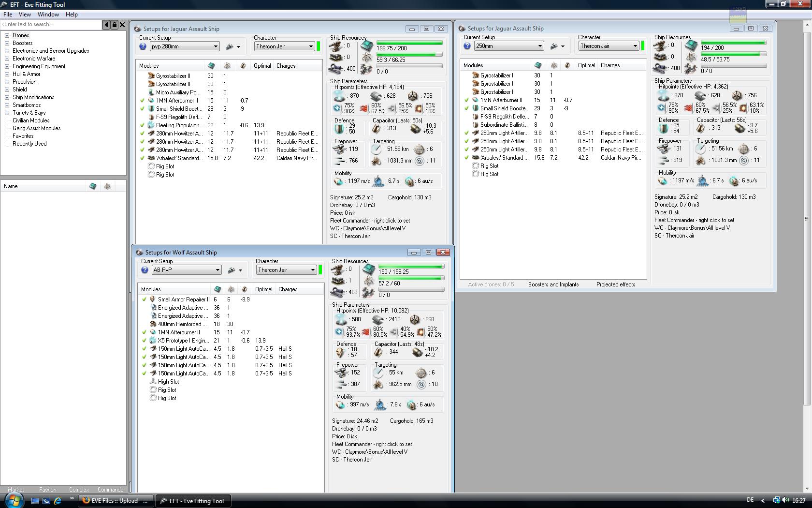
Task: Toggle the 'Arbalest' Standard launcher checkmark in pvp 280mm
Action: pyautogui.click(x=143, y=158)
